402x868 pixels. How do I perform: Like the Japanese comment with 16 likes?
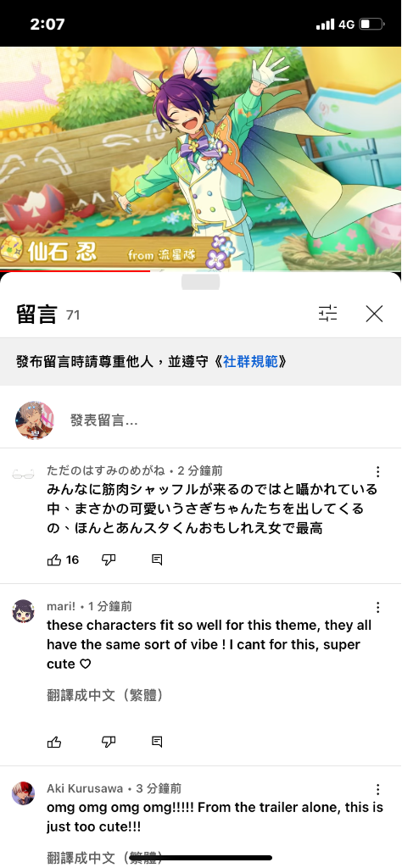pos(54,560)
